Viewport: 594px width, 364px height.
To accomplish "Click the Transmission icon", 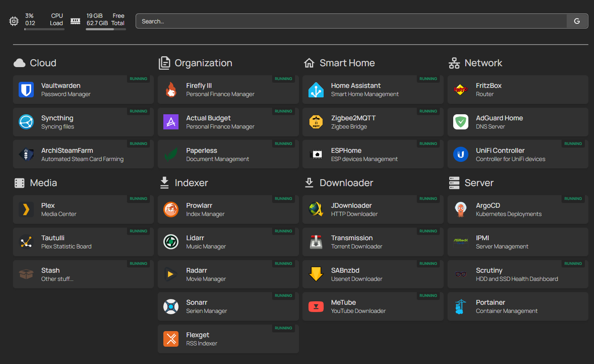I will tap(316, 242).
